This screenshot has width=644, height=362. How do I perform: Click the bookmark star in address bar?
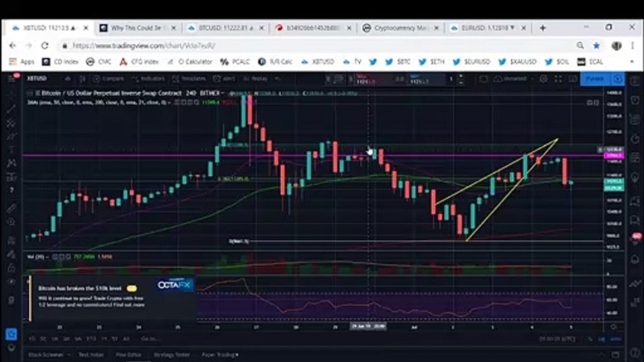point(597,45)
